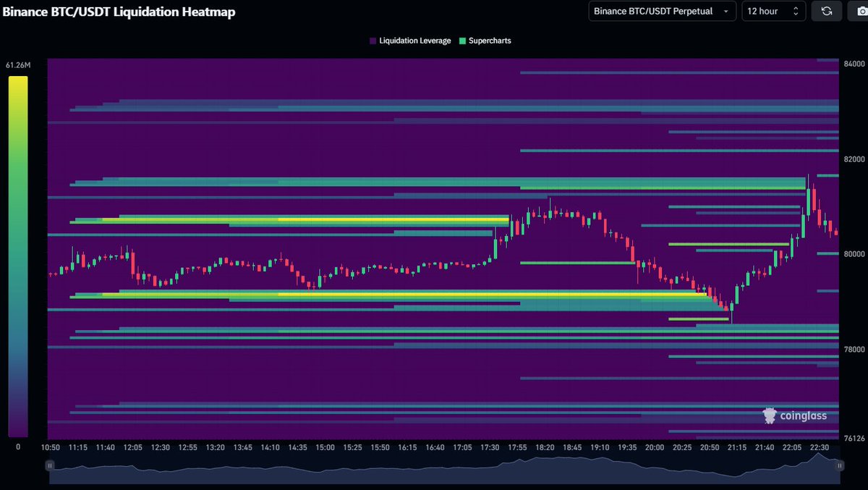Click the 80000 price axis label
Screen dimensions: 868x490
853,254
